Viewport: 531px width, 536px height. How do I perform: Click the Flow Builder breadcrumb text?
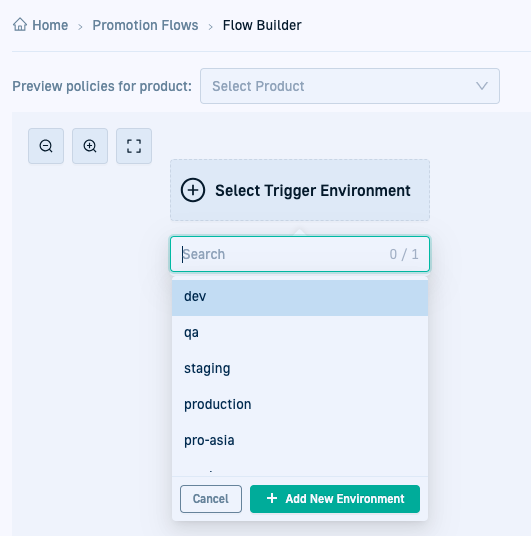point(262,25)
